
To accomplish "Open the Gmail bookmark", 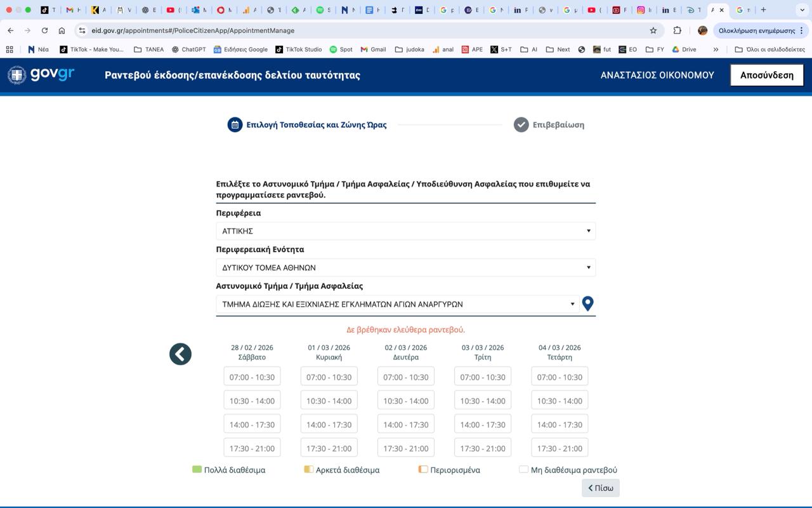I will [373, 50].
